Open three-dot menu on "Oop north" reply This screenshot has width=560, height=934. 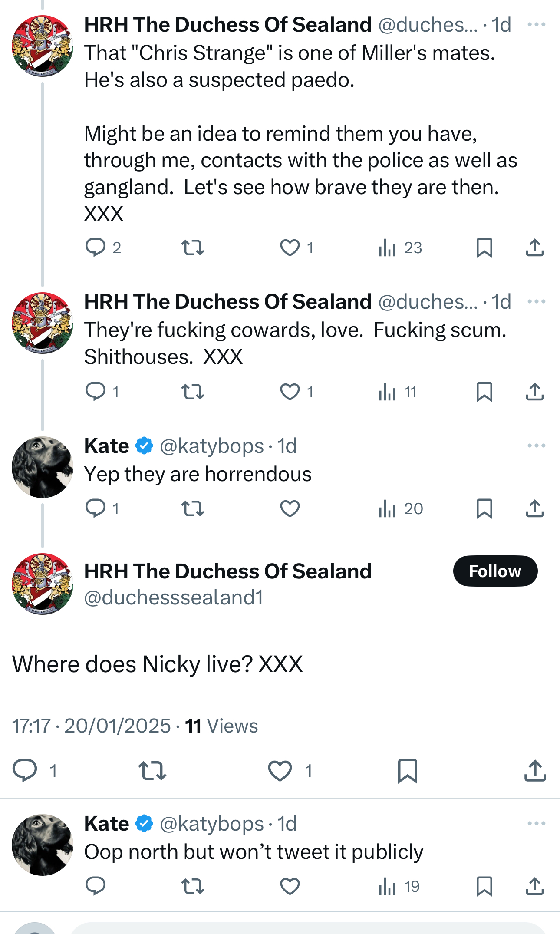point(536,824)
